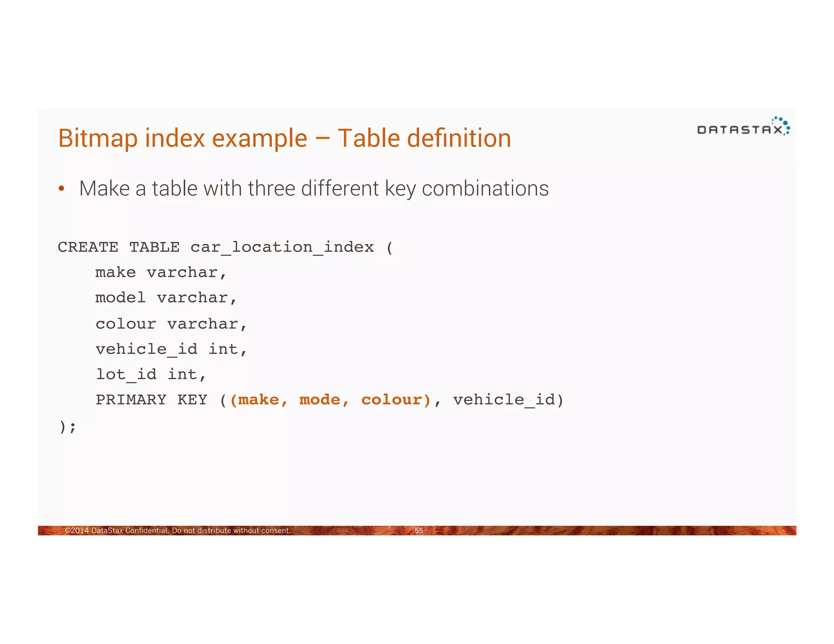Click 'vehicle_id)' at end of primary key line
The image size is (834, 644).
pos(508,400)
